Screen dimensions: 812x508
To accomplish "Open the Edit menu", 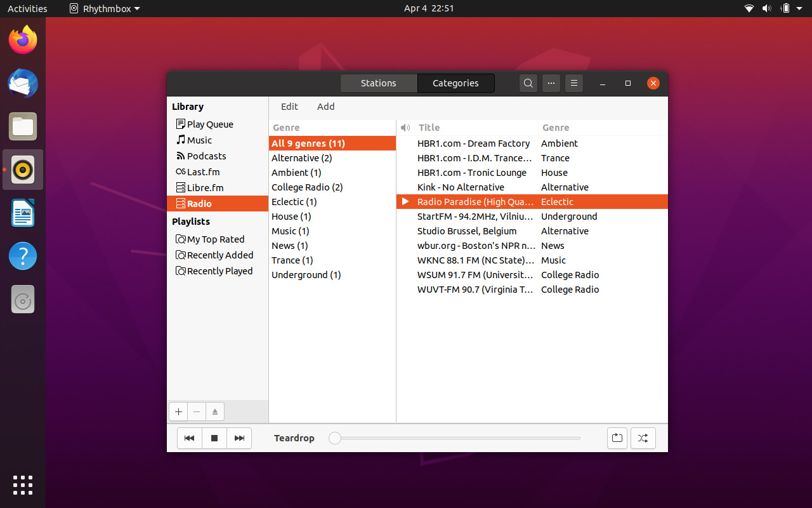I will click(289, 106).
